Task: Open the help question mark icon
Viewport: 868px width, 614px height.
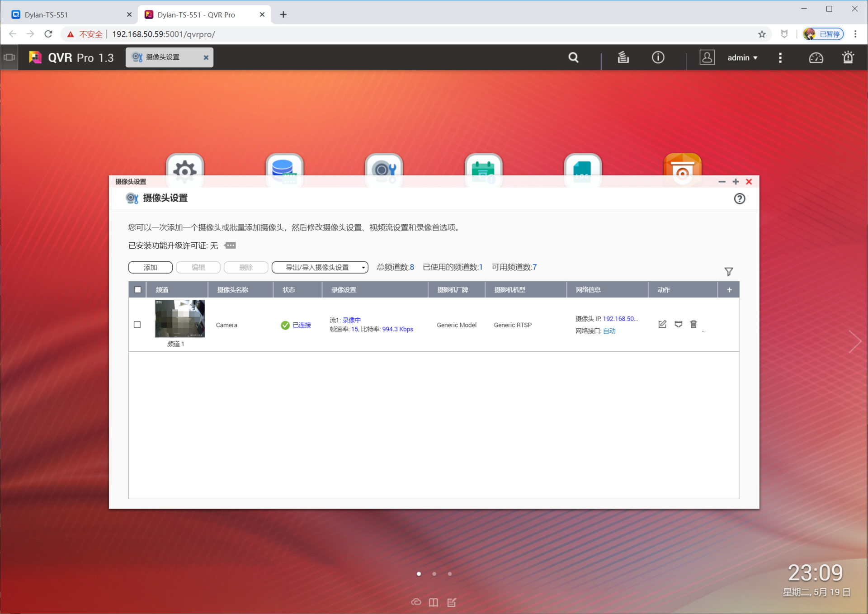Action: click(739, 198)
